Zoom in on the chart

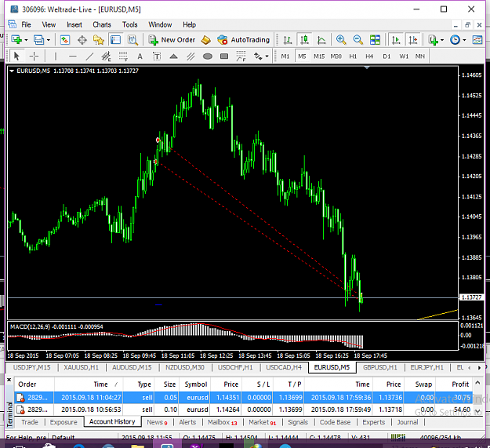[341, 40]
